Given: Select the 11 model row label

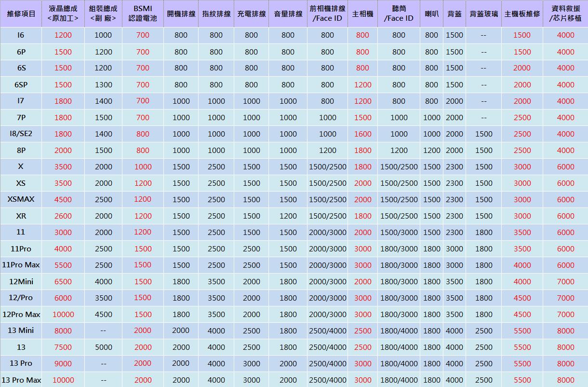Looking at the screenshot, I should (21, 232).
